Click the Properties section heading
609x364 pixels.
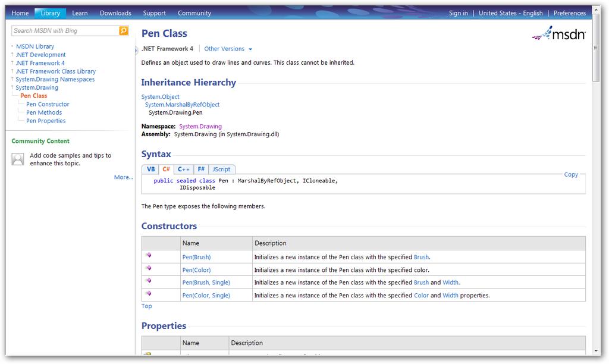tap(164, 326)
